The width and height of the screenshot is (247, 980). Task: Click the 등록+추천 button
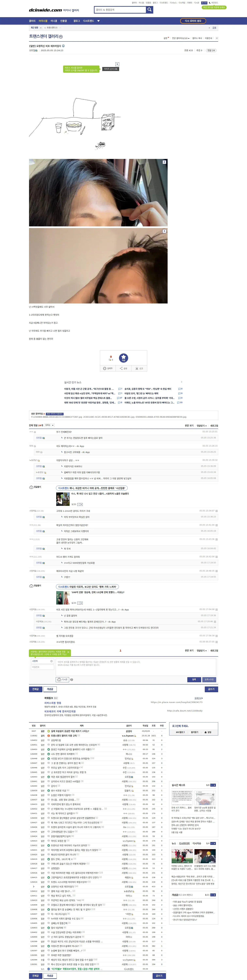(209, 679)
